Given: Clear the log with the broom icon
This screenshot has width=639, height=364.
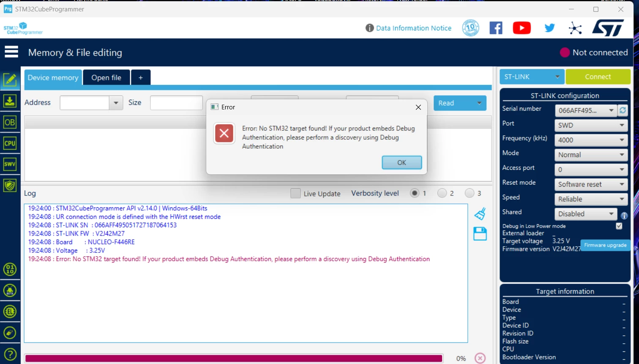Looking at the screenshot, I should (x=480, y=214).
